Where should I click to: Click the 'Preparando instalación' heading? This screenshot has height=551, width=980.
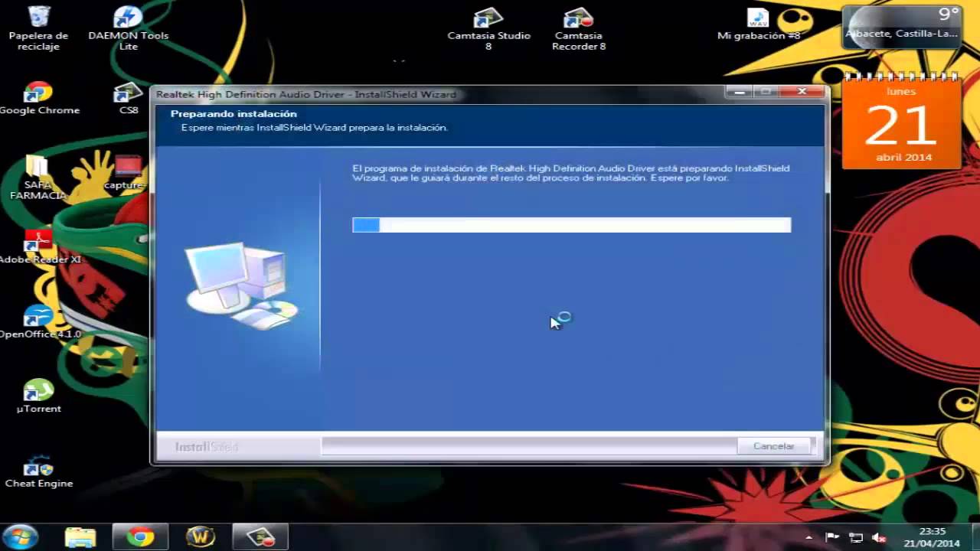click(234, 114)
